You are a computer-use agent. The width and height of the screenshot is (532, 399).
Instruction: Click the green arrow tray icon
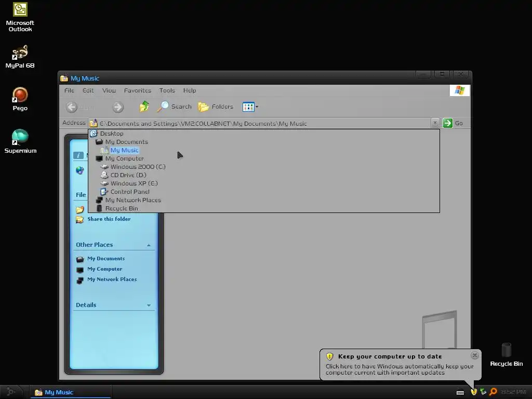484,392
